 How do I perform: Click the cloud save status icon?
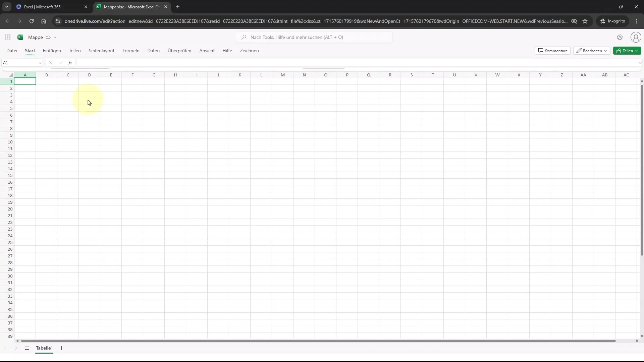(x=48, y=37)
